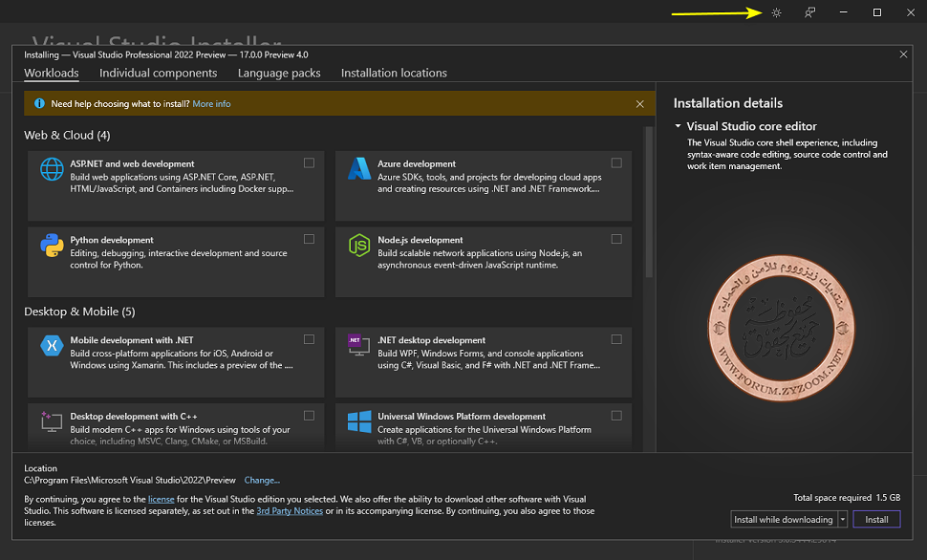Screen dimensions: 927x560
Task: Click the Desktop & Mobile (5) heading
Action: coord(79,312)
